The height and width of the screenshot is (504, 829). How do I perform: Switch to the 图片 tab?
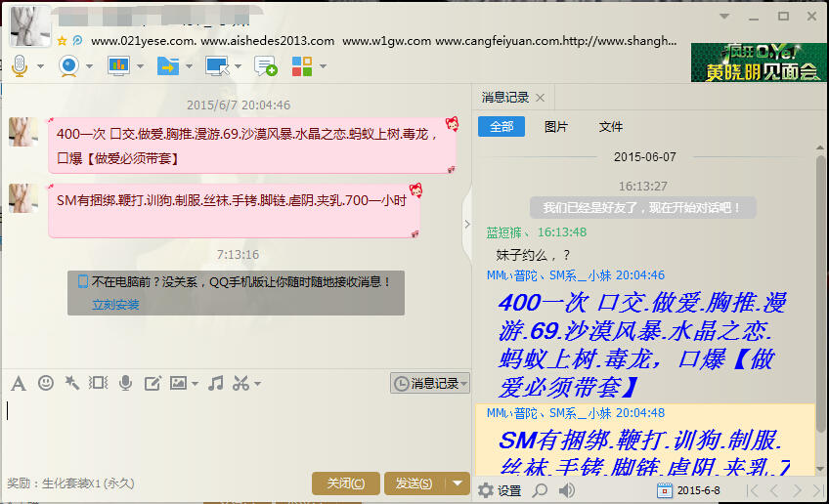coord(555,127)
